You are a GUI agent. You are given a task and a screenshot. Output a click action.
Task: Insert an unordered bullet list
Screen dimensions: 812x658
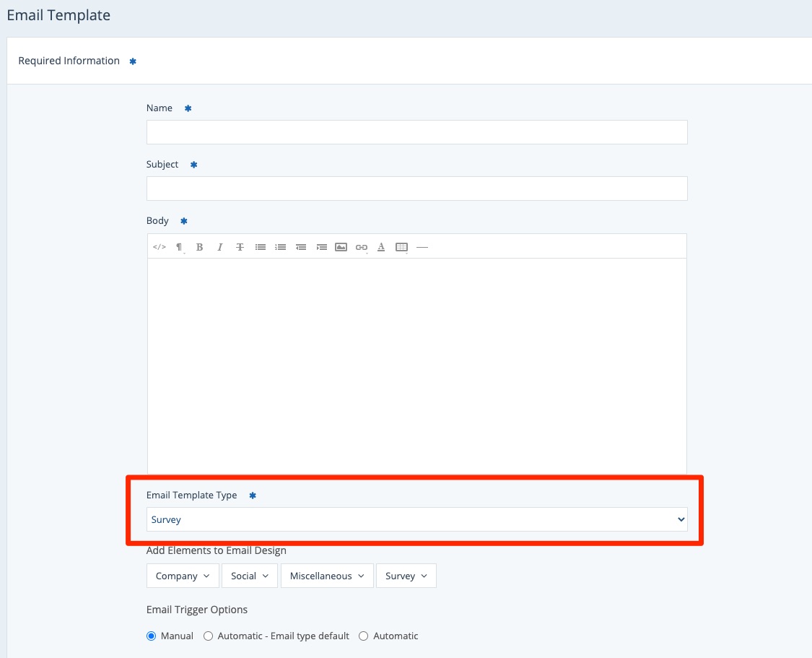coord(261,247)
